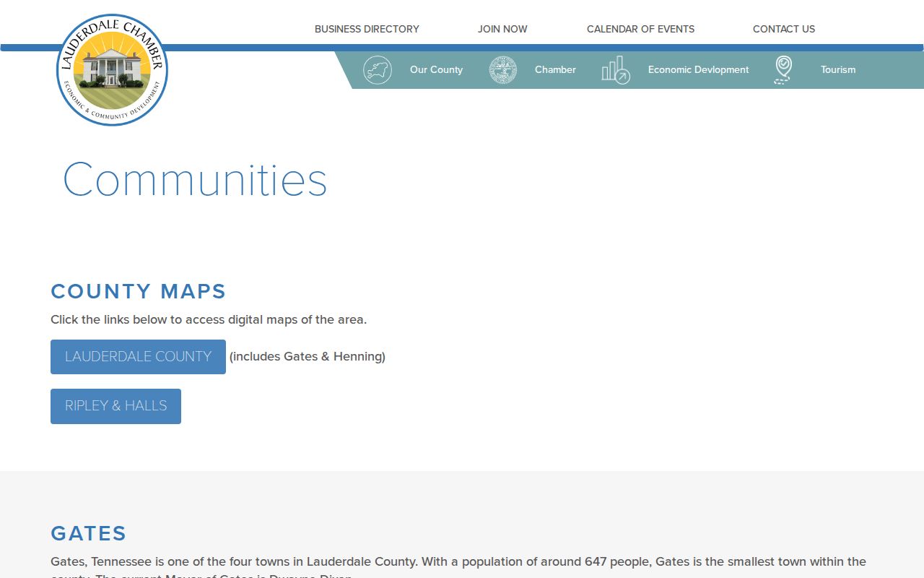
Task: Click the 'Click the links below' instruction text
Action: point(209,319)
